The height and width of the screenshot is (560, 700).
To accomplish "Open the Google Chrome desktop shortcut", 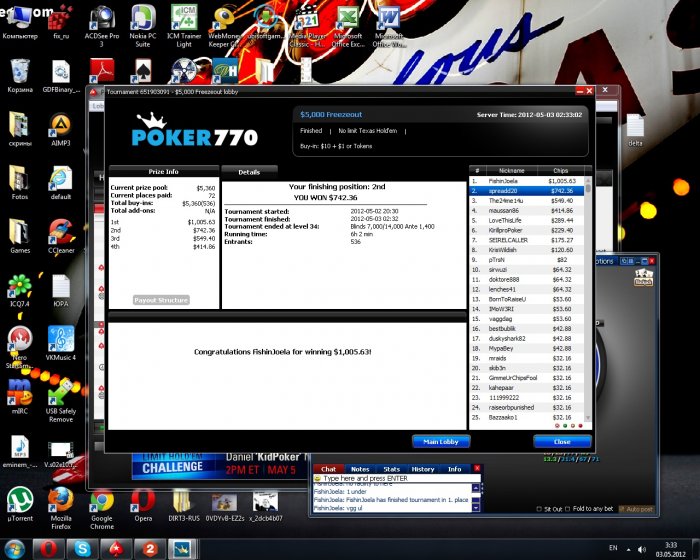I will point(102,509).
